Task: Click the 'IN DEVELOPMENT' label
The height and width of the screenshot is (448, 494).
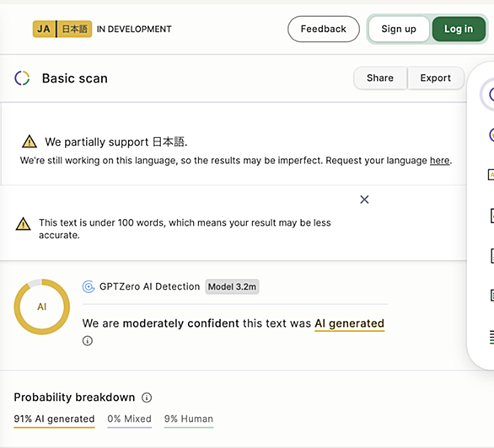Action: [x=134, y=29]
